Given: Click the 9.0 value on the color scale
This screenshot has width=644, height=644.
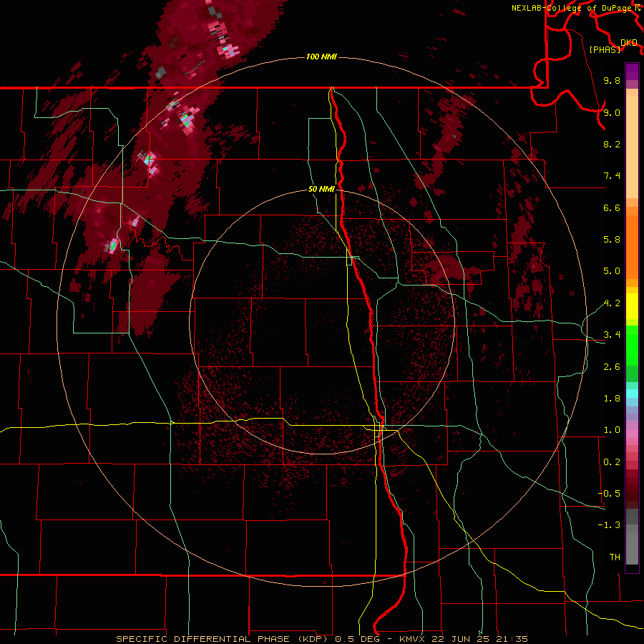Looking at the screenshot, I should [x=612, y=113].
